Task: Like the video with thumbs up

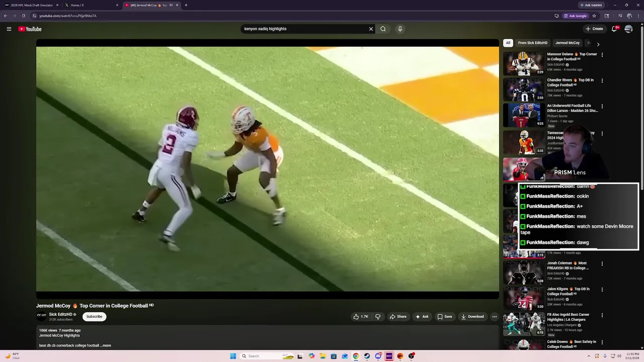Action: click(x=361, y=317)
